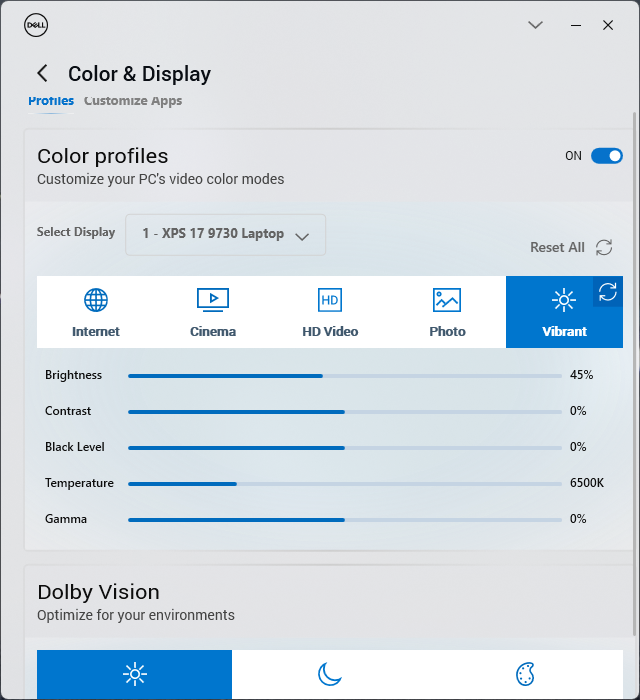The image size is (640, 700).
Task: Select the HD Video color profile
Action: (x=330, y=312)
